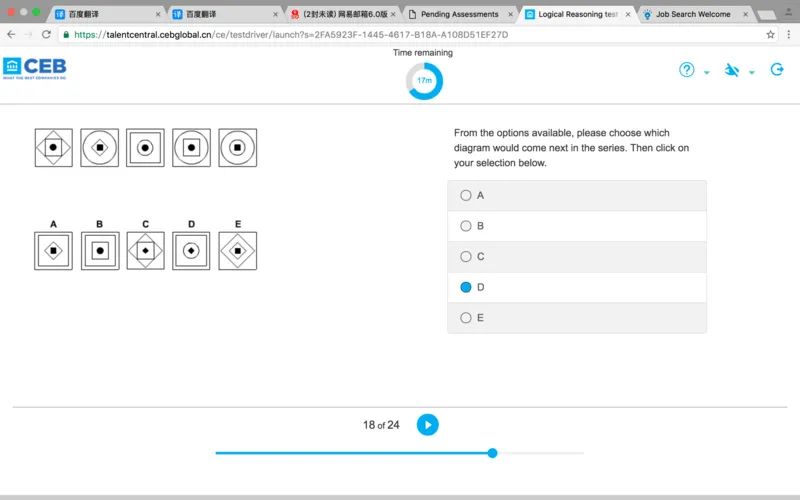Click the browser back arrow
This screenshot has width=800, height=500.
click(x=11, y=34)
